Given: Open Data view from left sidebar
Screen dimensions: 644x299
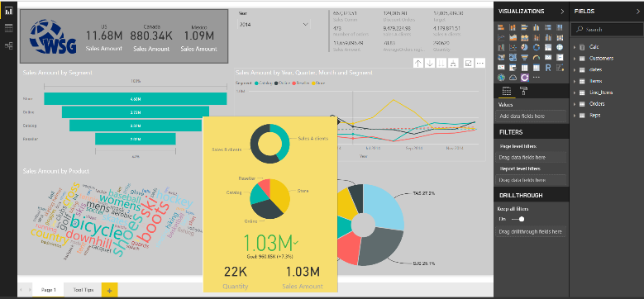Looking at the screenshot, I should tap(8, 28).
